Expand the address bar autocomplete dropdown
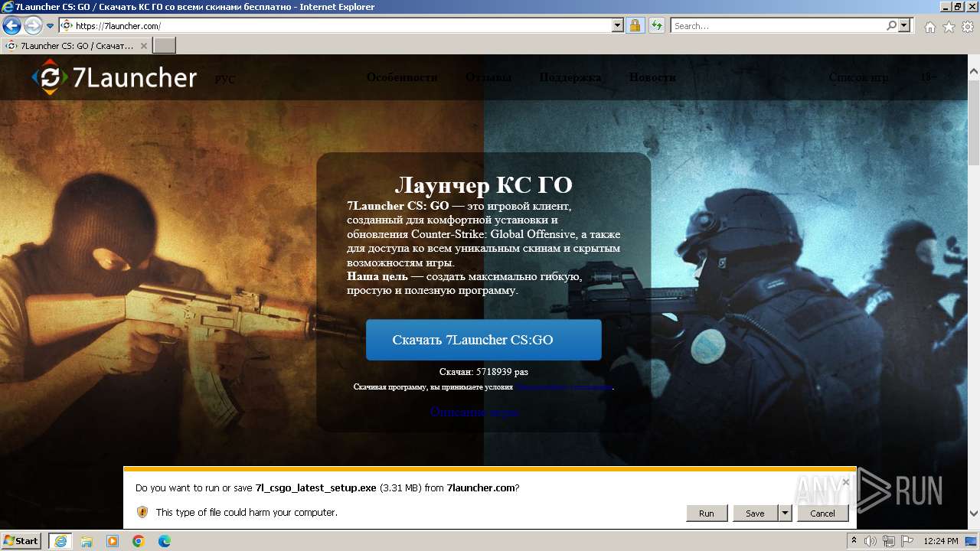This screenshot has width=980, height=551. [618, 25]
